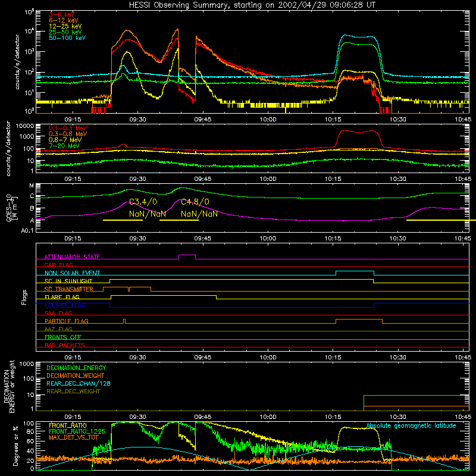Click the 'Degrees or %' axis title
The width and height of the screenshot is (476, 476).
click(15, 446)
